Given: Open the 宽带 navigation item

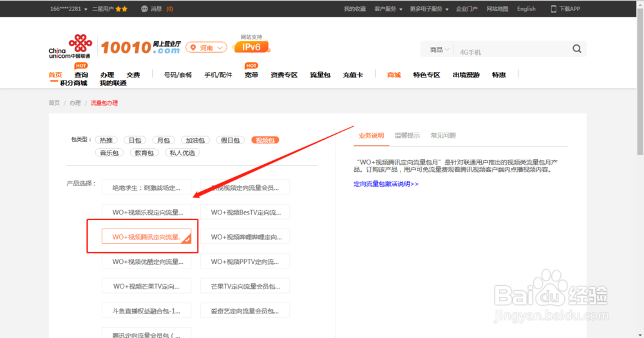Looking at the screenshot, I should pos(251,75).
